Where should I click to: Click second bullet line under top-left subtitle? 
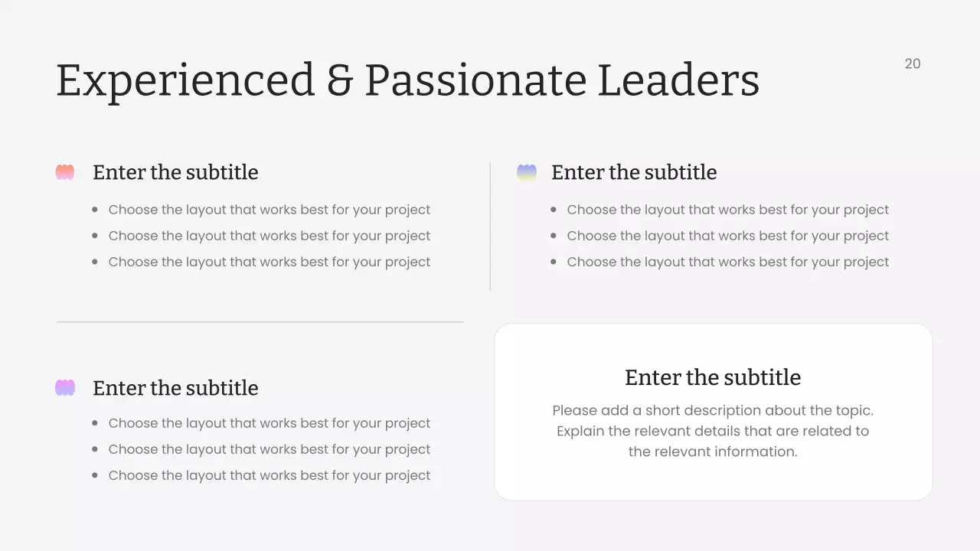(269, 236)
